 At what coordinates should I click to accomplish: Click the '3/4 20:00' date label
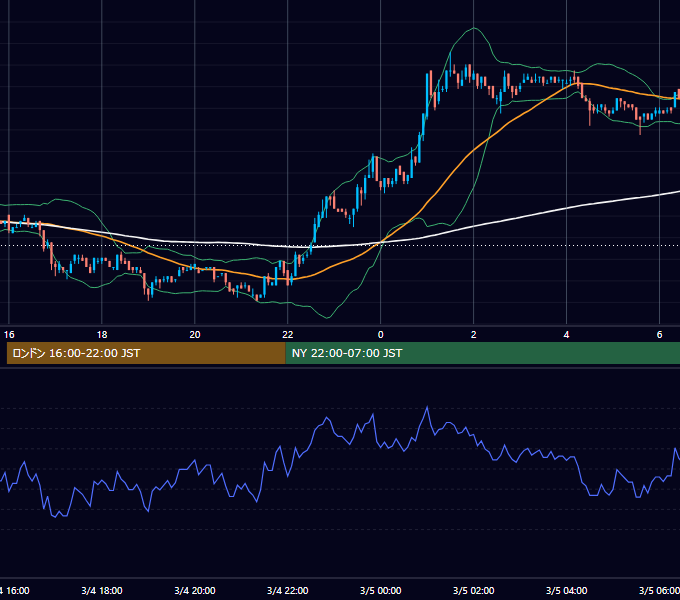(x=195, y=591)
